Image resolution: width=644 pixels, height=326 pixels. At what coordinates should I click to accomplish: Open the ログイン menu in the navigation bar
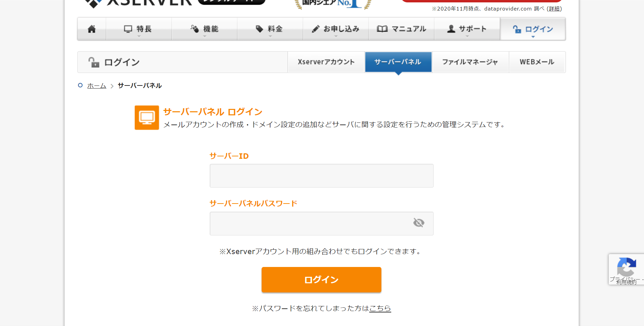[533, 29]
